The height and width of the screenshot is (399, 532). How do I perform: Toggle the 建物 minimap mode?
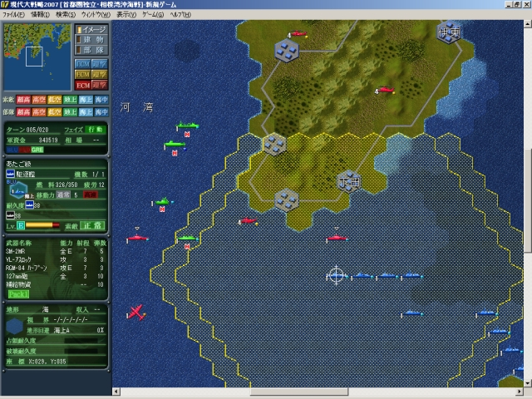coord(91,40)
